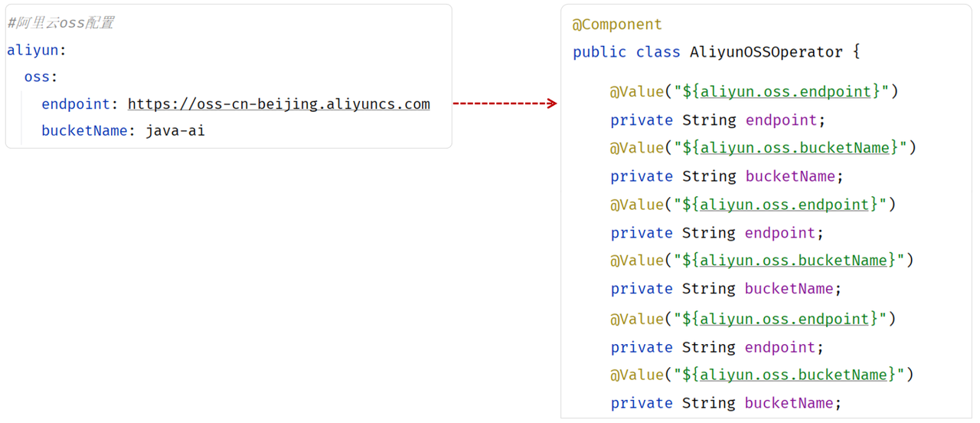The height and width of the screenshot is (423, 980).
Task: Click the @Component annotation
Action: click(x=617, y=25)
